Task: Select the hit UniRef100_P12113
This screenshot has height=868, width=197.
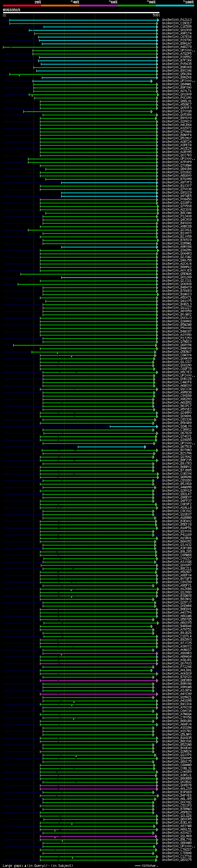Action: click(177, 20)
